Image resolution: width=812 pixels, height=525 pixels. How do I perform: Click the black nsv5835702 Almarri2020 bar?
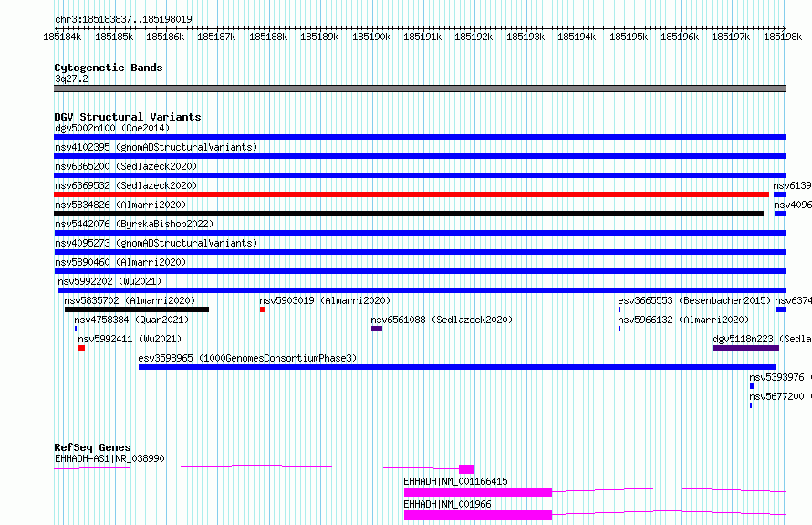137,310
